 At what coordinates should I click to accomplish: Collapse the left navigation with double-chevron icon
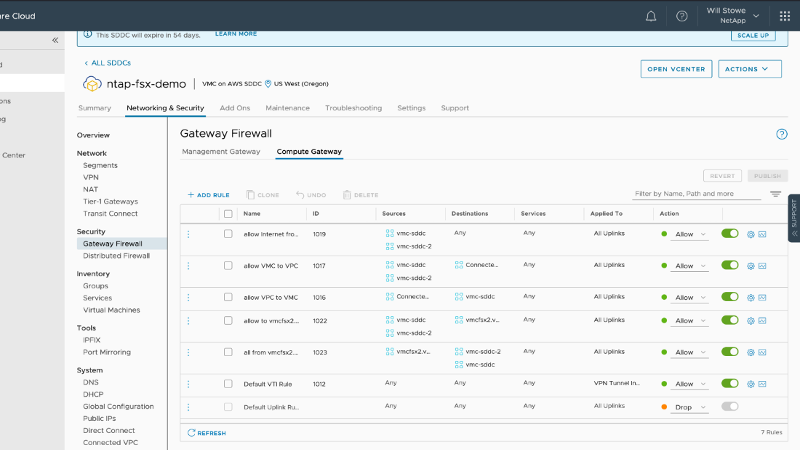point(55,40)
